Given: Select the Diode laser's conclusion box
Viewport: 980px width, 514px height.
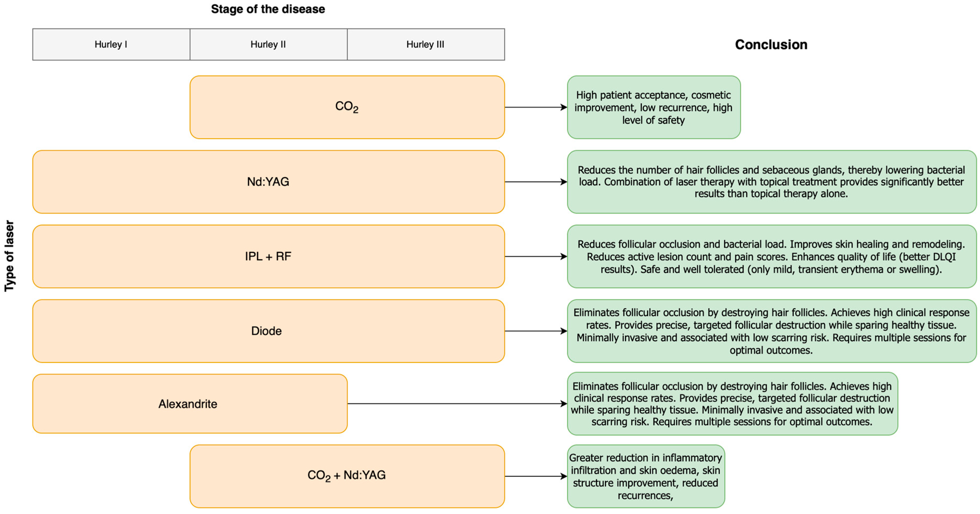Looking at the screenshot, I should pyautogui.click(x=771, y=331).
